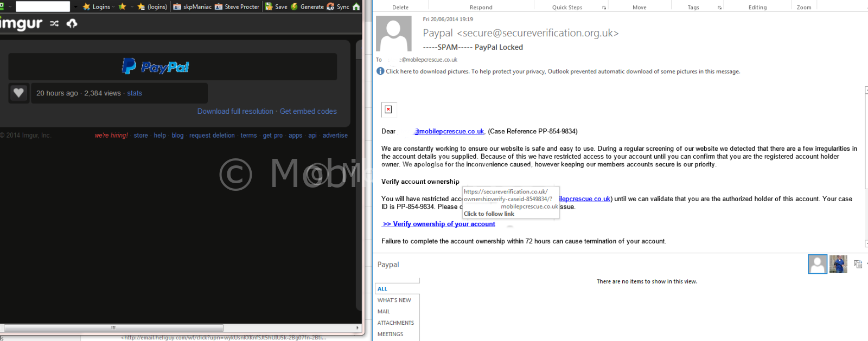Image resolution: width=868 pixels, height=341 pixels.
Task: Open the imgur 'store' footer link
Action: pyautogui.click(x=141, y=136)
